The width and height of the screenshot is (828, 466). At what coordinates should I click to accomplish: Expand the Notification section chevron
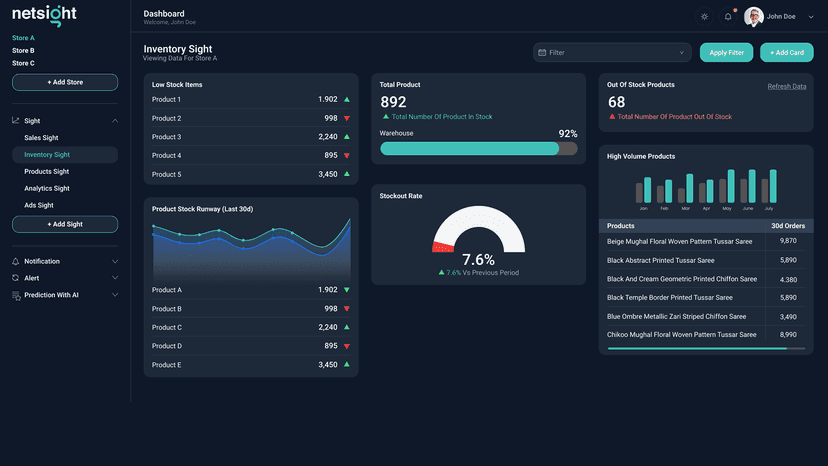coord(115,262)
